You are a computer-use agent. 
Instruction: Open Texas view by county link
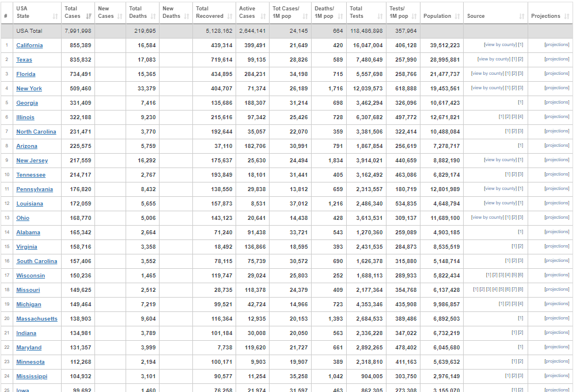click(494, 59)
